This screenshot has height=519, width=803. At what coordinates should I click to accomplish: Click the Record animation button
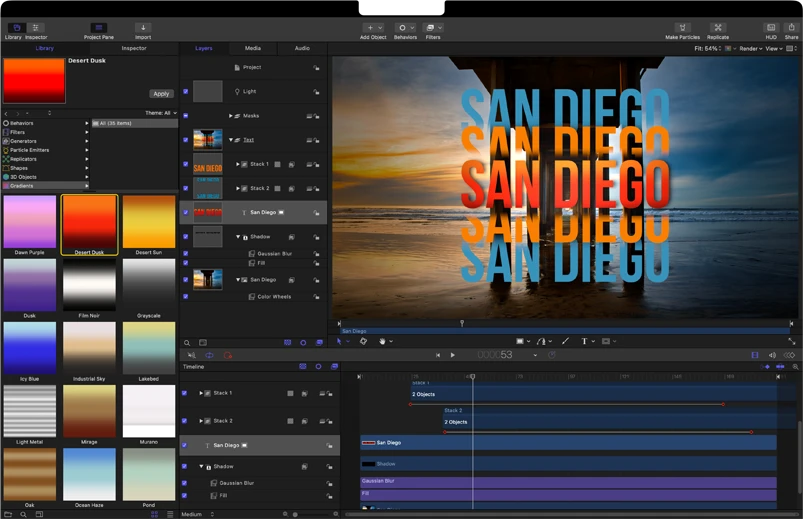coord(228,355)
